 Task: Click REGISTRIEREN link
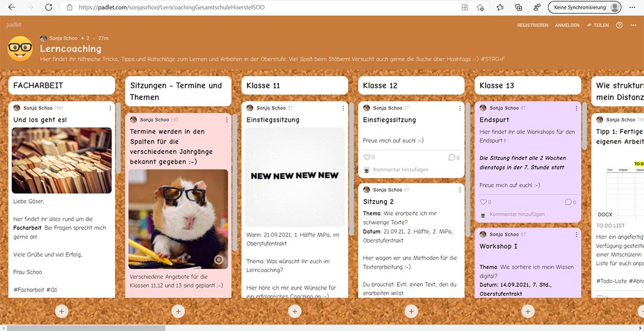(x=532, y=25)
